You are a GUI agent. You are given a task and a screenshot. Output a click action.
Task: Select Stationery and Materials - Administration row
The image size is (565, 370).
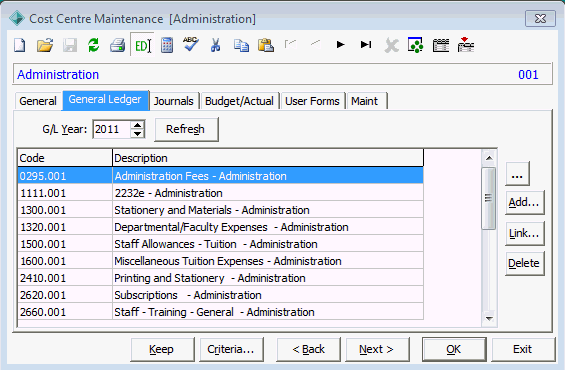tap(221, 210)
